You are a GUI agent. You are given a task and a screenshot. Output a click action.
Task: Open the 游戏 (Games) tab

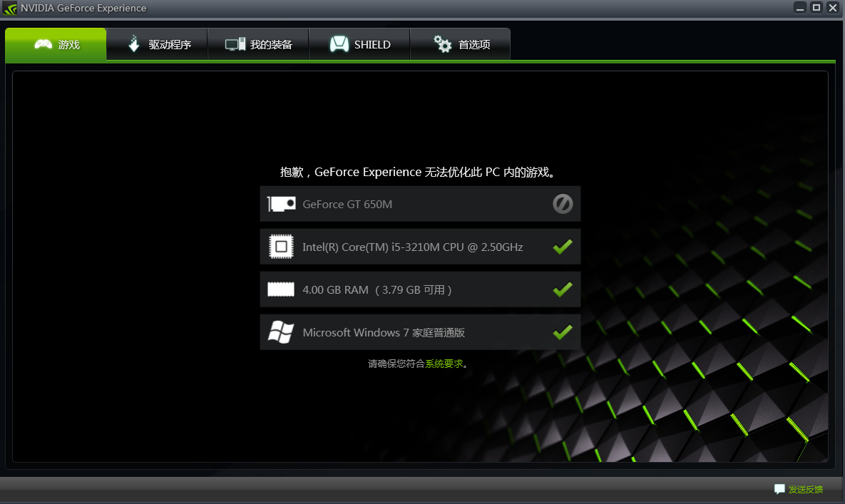56,44
